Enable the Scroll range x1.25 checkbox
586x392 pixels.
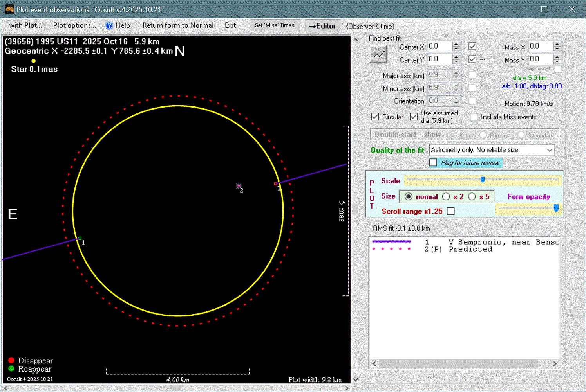pyautogui.click(x=451, y=211)
